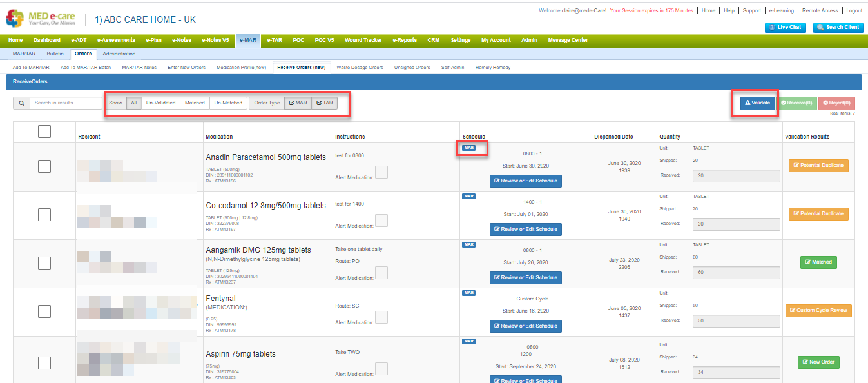
Task: Click the MED e-care logo
Action: [42, 18]
